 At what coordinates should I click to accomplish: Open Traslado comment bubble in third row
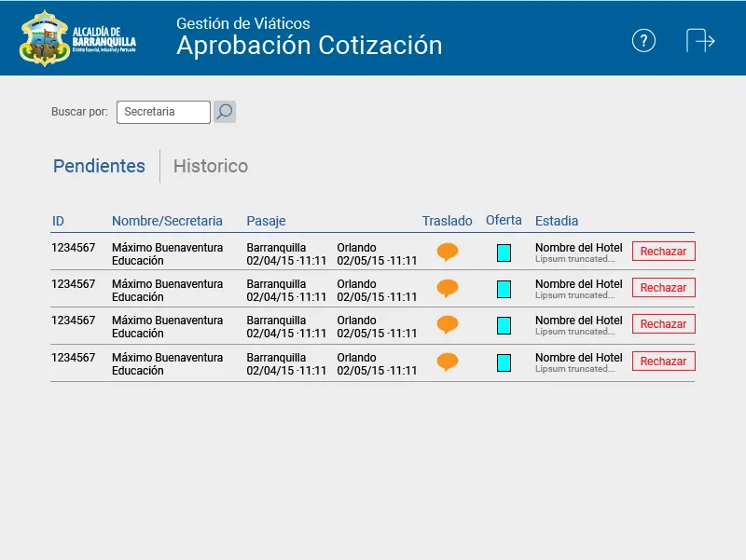448,324
